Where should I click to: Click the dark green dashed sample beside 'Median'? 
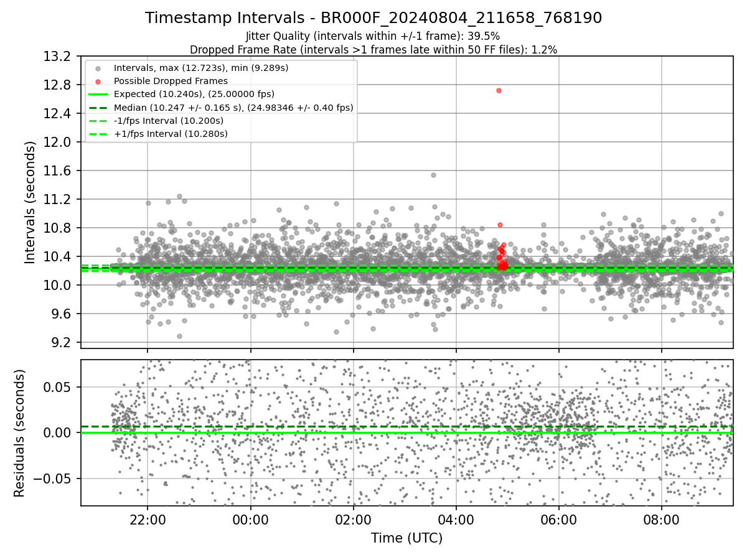(98, 108)
